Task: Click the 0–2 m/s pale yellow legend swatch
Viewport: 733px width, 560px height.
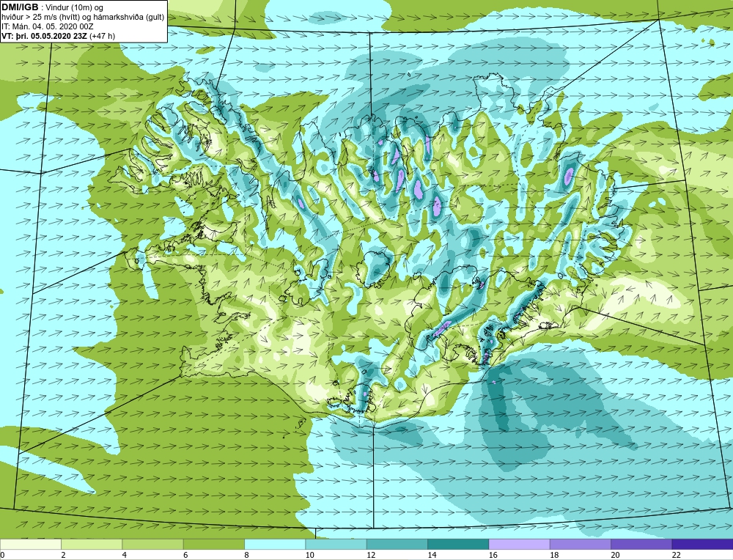Action: click(x=31, y=544)
